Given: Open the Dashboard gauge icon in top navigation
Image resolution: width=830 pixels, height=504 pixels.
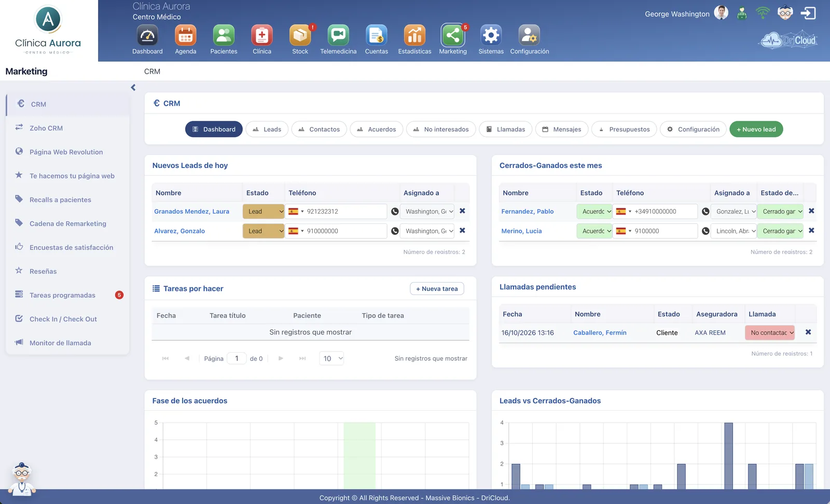Looking at the screenshot, I should point(147,36).
